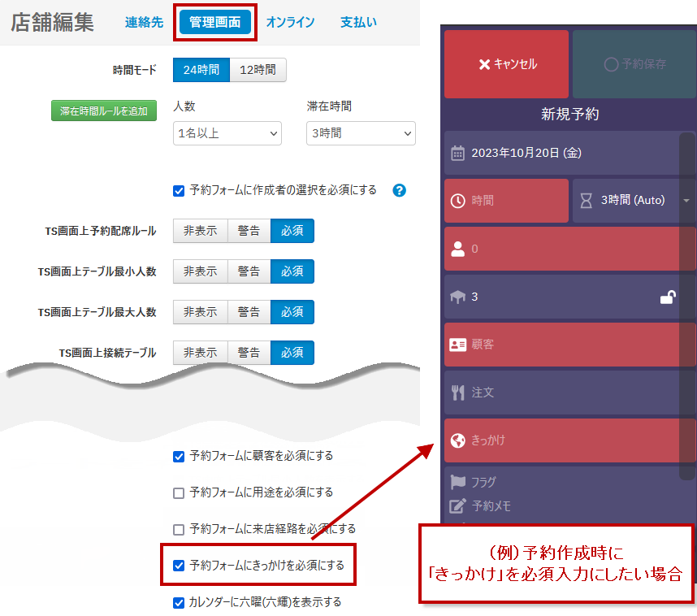Select 12時間 time mode option

point(258,70)
